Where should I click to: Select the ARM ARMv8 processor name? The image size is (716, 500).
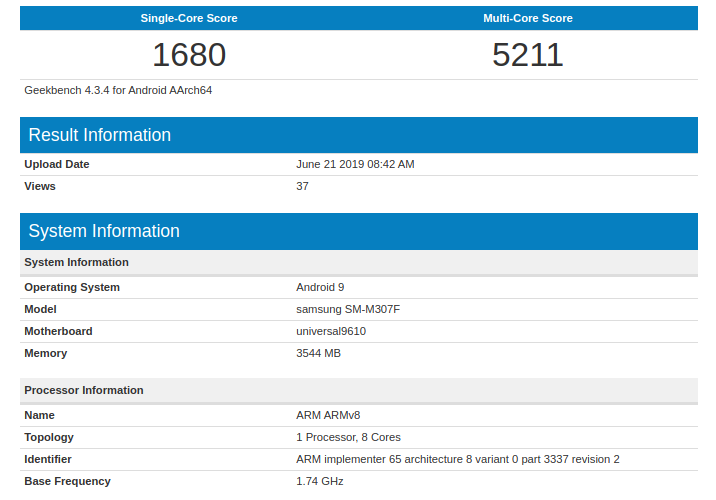329,415
